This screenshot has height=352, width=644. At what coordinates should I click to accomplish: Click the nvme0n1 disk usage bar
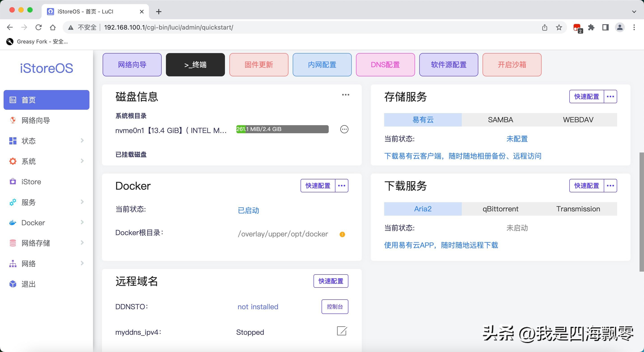click(282, 129)
